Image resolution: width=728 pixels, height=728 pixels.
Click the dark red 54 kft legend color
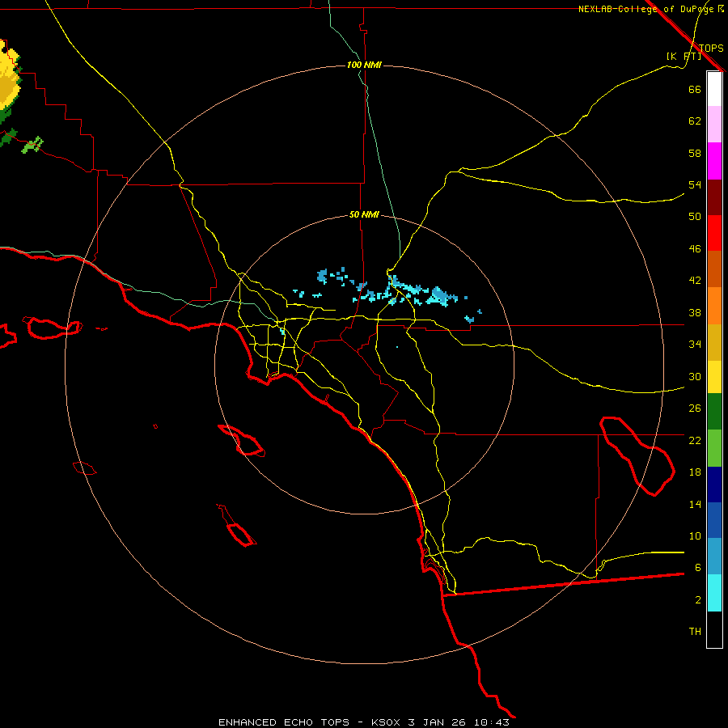coord(714,197)
